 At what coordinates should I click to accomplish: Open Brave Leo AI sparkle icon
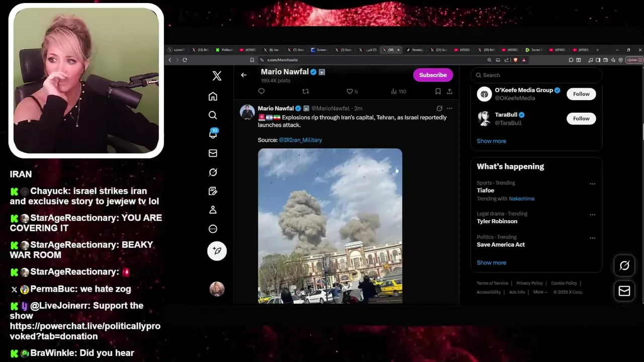point(613,60)
